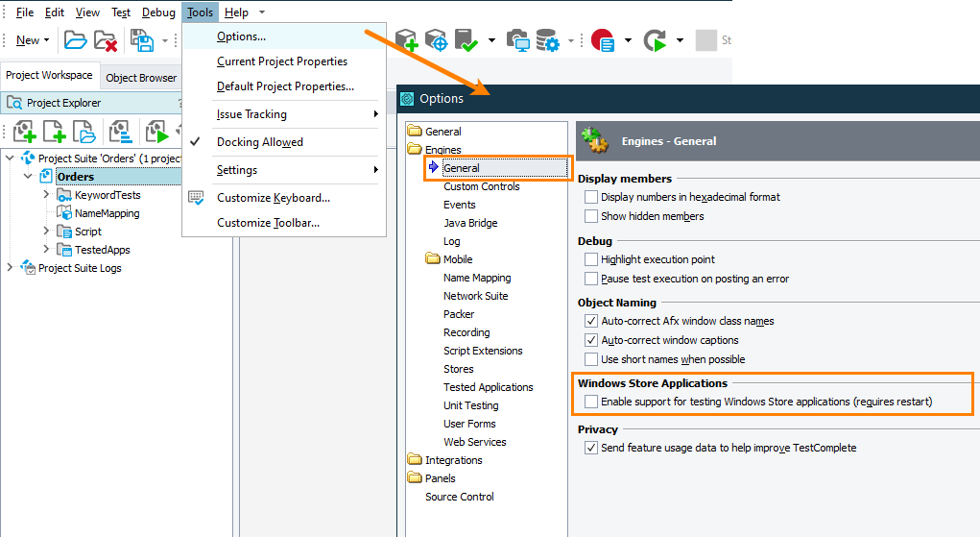Click the Add new project icon in Project Explorer
The height and width of the screenshot is (537, 980).
24,132
